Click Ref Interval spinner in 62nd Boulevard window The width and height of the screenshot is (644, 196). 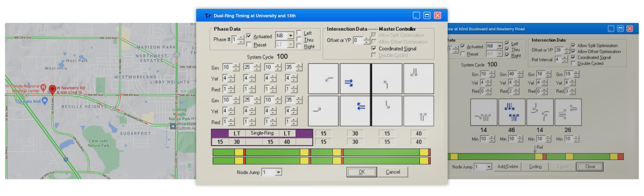564,59
